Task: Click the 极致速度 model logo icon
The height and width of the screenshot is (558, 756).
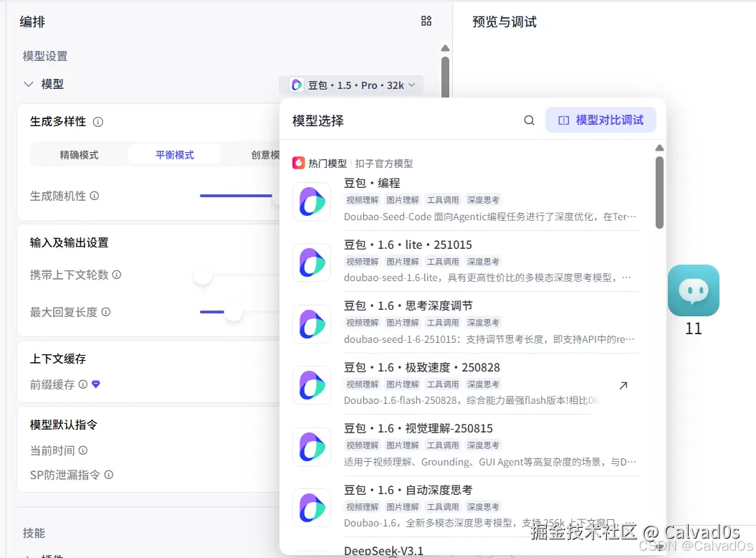Action: click(x=312, y=385)
